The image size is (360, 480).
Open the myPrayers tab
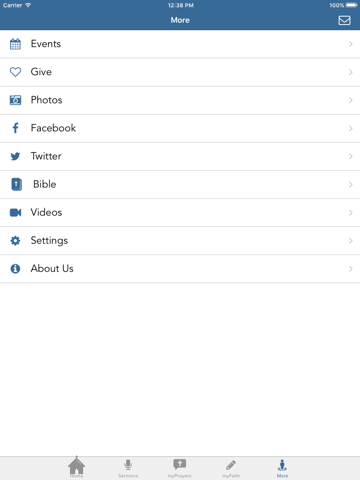pos(180,468)
